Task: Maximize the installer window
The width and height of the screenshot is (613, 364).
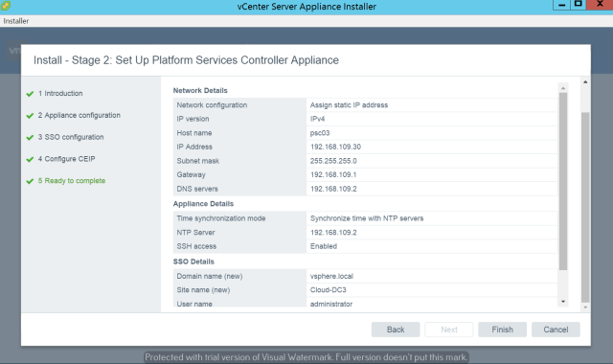Action: [578, 4]
